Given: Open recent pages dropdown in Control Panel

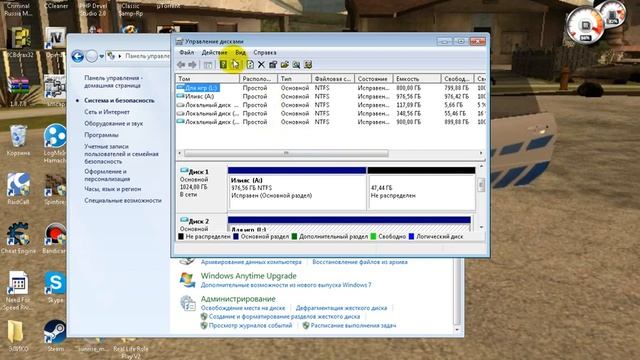Looking at the screenshot, I should coord(101,56).
